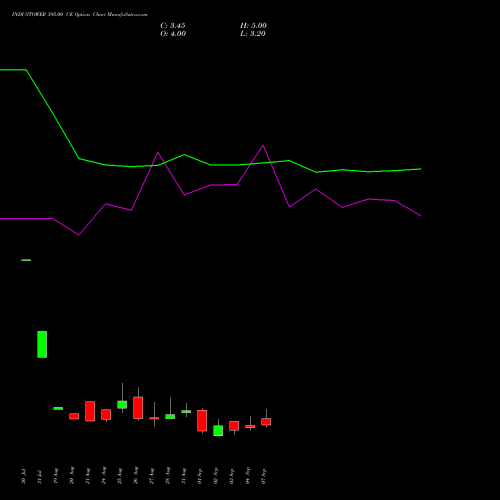Click the red candle above 21 Aug

click(x=90, y=411)
